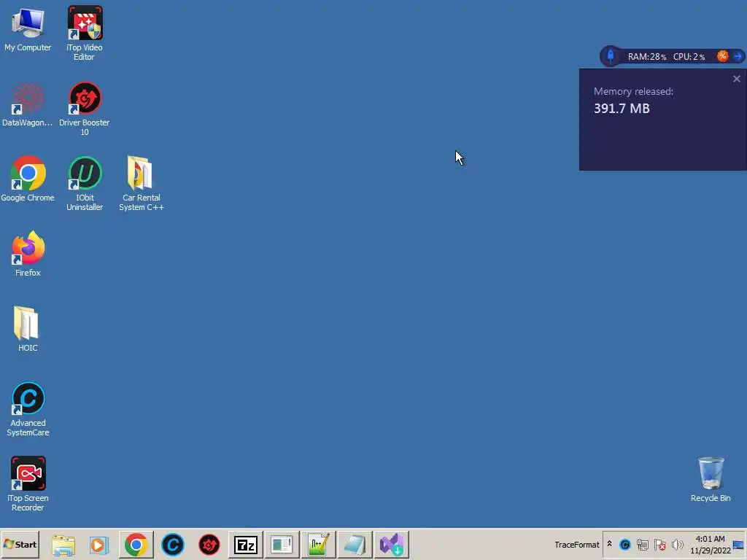Launch Driver Booster 10 desktop shortcut

click(85, 108)
